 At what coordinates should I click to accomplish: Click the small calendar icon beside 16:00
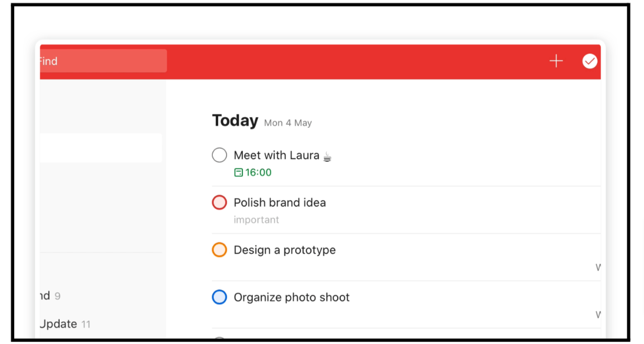[239, 172]
